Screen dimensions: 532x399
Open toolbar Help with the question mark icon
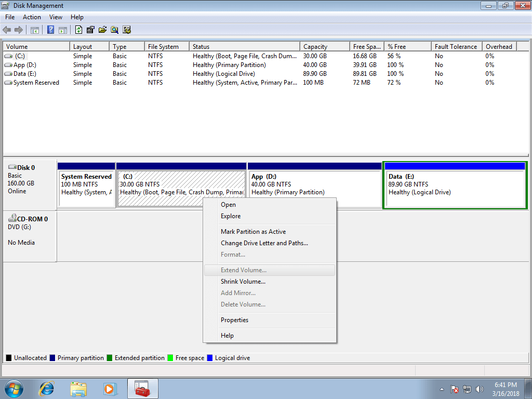coord(50,30)
